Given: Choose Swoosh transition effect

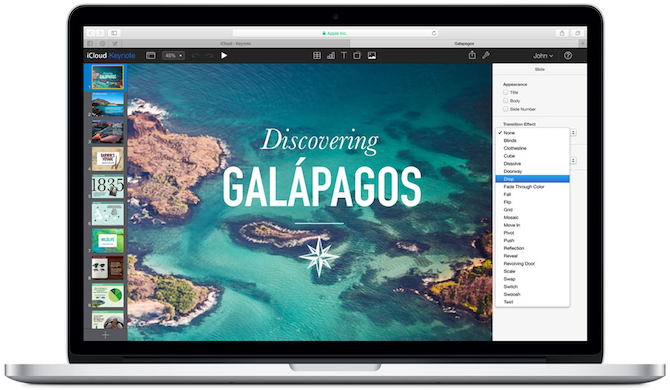Looking at the screenshot, I should (x=532, y=294).
